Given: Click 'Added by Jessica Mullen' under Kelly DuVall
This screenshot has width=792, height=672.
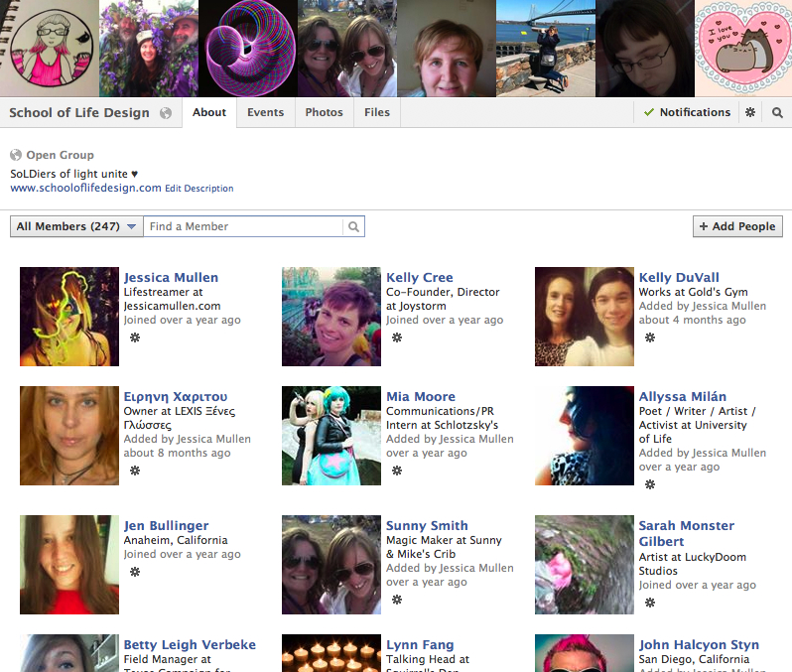Looking at the screenshot, I should [703, 306].
